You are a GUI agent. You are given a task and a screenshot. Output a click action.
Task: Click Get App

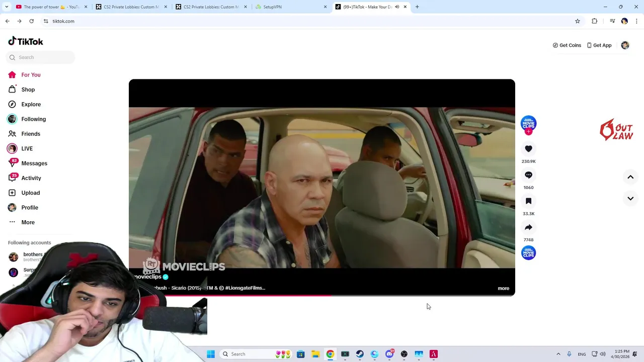[599, 45]
